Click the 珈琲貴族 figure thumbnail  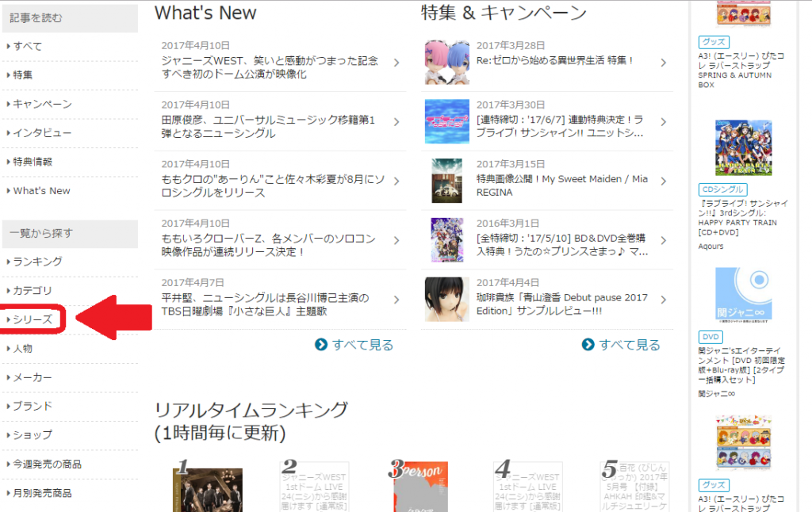[447, 300]
